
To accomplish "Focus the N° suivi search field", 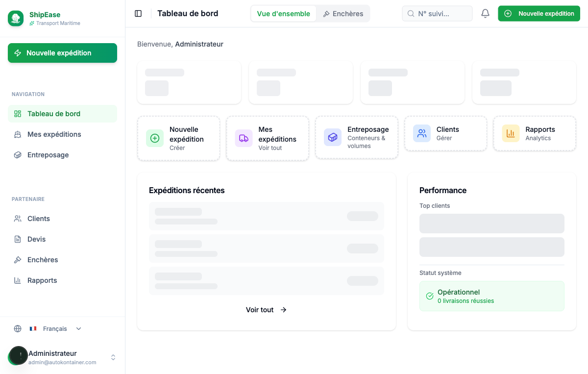I will pos(437,14).
